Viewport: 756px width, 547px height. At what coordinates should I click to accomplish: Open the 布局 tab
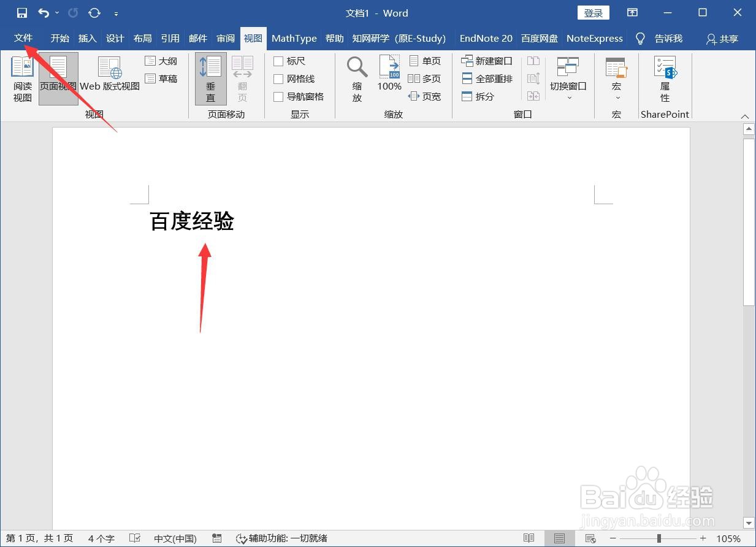pos(143,38)
